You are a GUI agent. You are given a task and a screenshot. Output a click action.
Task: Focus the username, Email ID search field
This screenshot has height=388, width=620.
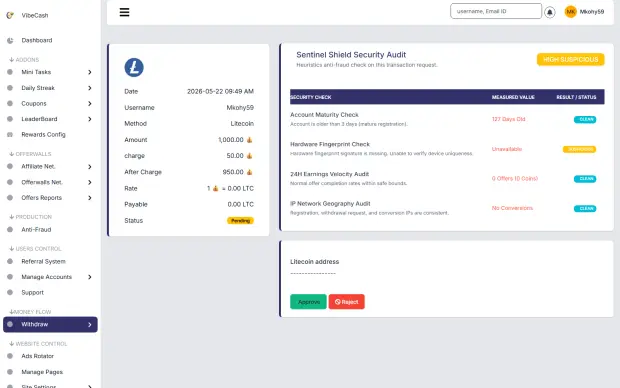(x=496, y=11)
